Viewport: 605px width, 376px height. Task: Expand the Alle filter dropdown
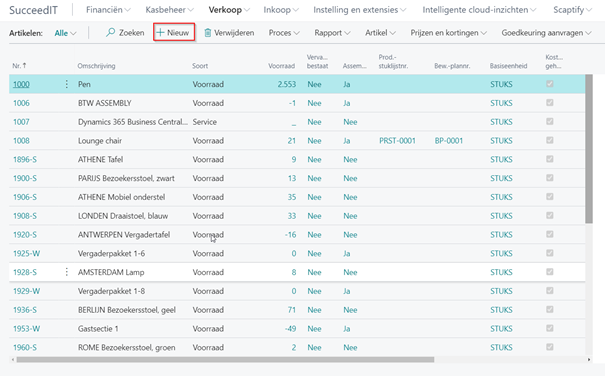[65, 33]
